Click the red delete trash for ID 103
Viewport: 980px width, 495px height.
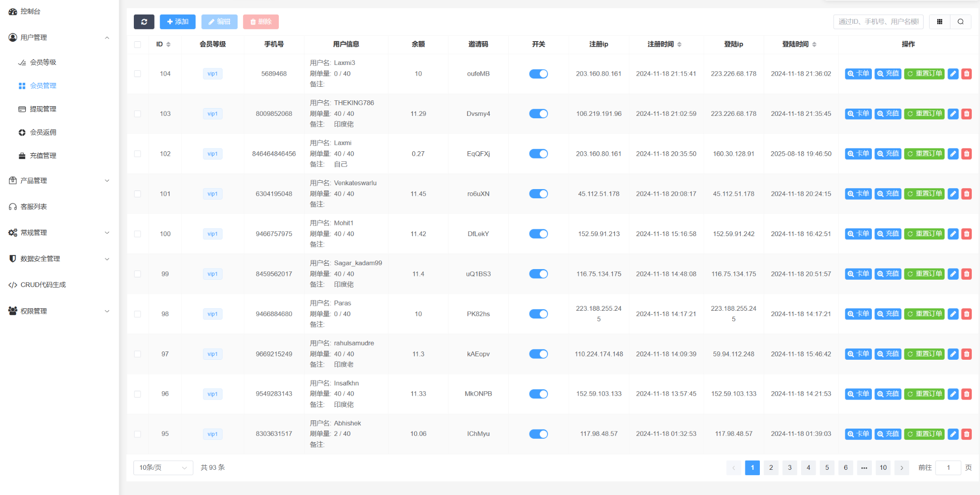(x=966, y=114)
